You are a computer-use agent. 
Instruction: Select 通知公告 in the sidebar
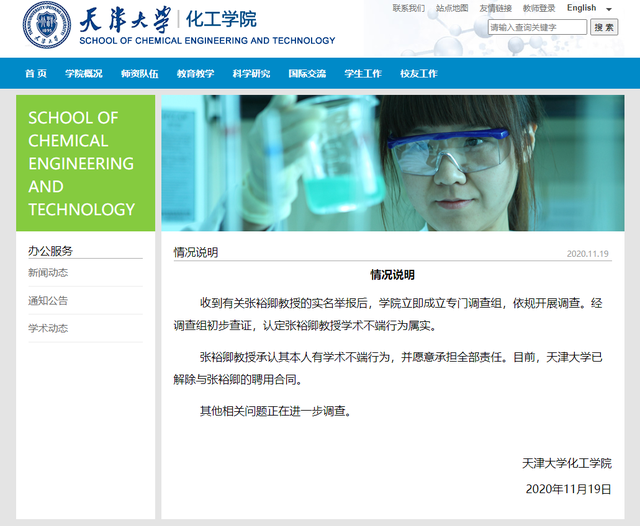tap(48, 301)
